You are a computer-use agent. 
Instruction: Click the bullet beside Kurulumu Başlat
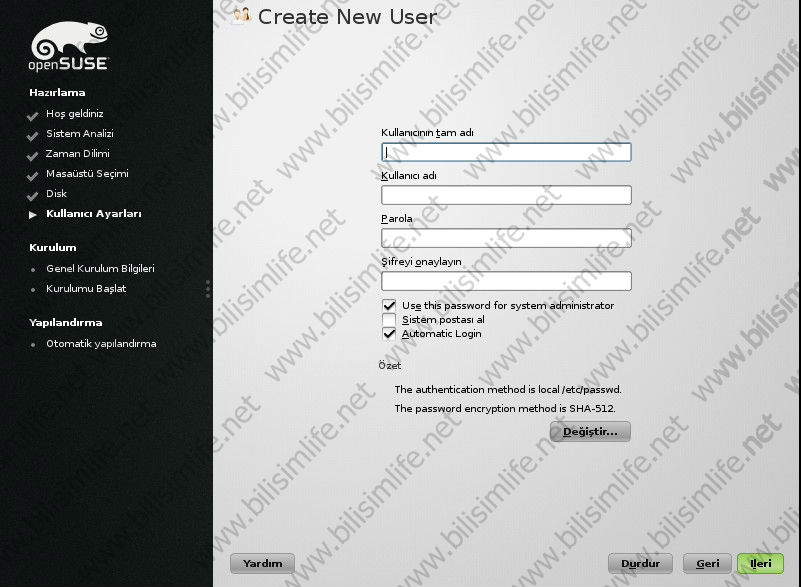coord(33,289)
